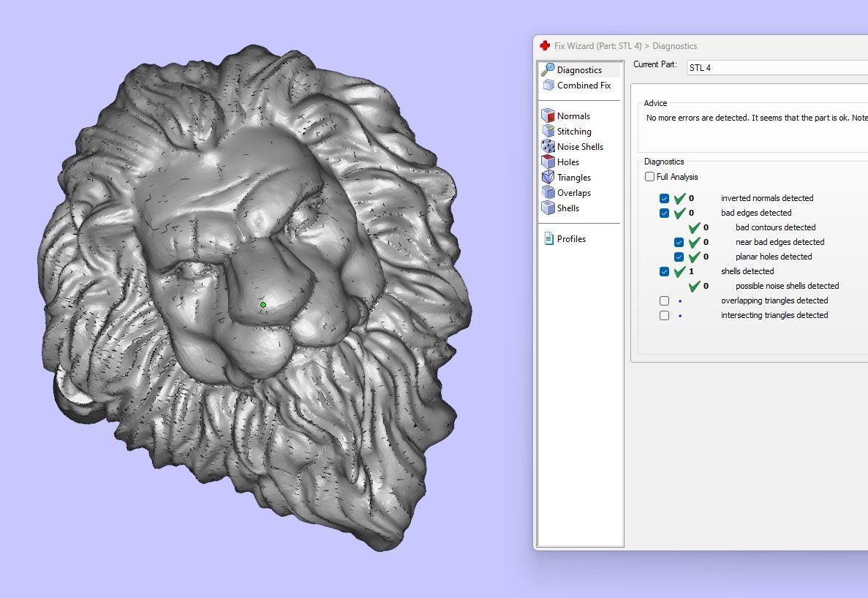Open the Profiles page
This screenshot has height=598, width=868.
point(571,239)
